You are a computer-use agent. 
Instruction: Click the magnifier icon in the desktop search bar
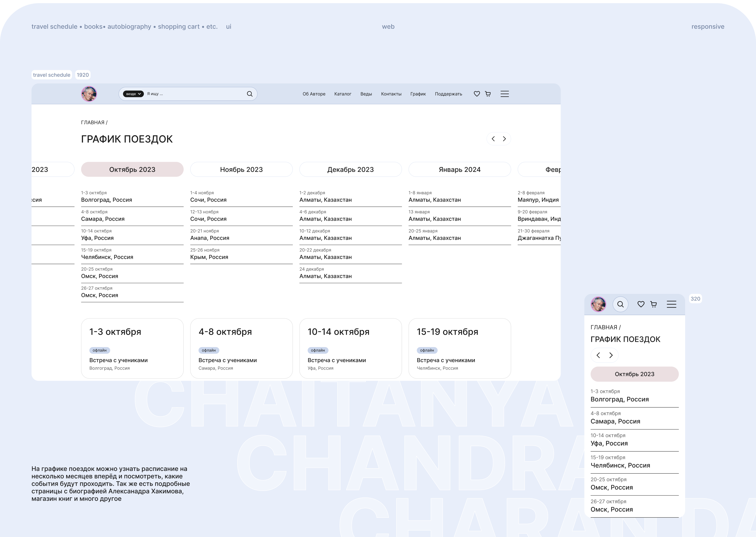tap(250, 94)
